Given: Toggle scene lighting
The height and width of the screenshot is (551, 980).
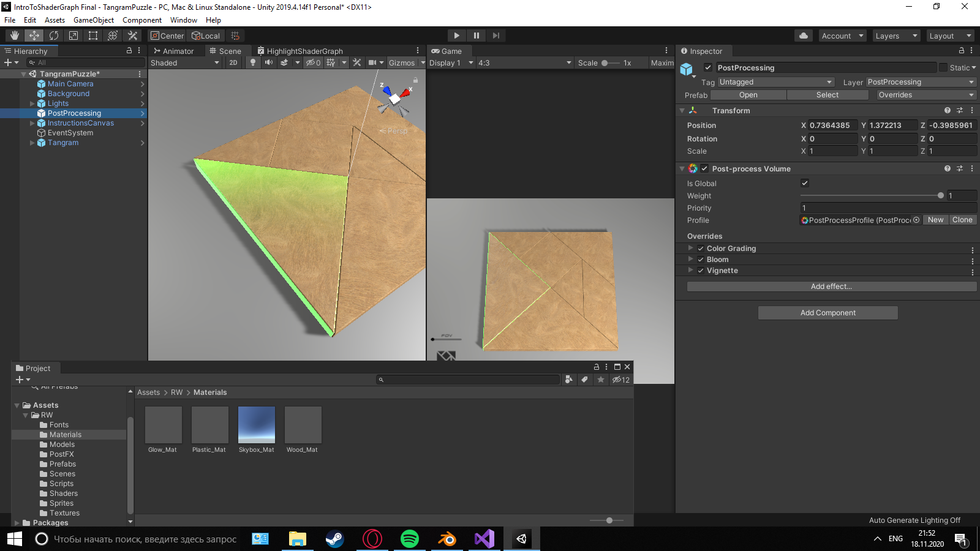Looking at the screenshot, I should point(253,62).
